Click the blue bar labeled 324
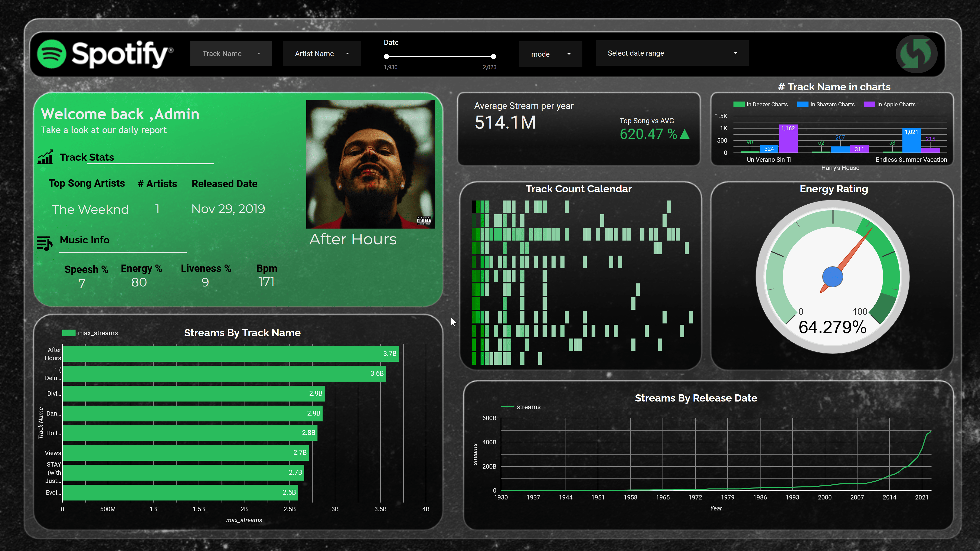This screenshot has width=980, height=551. (769, 149)
